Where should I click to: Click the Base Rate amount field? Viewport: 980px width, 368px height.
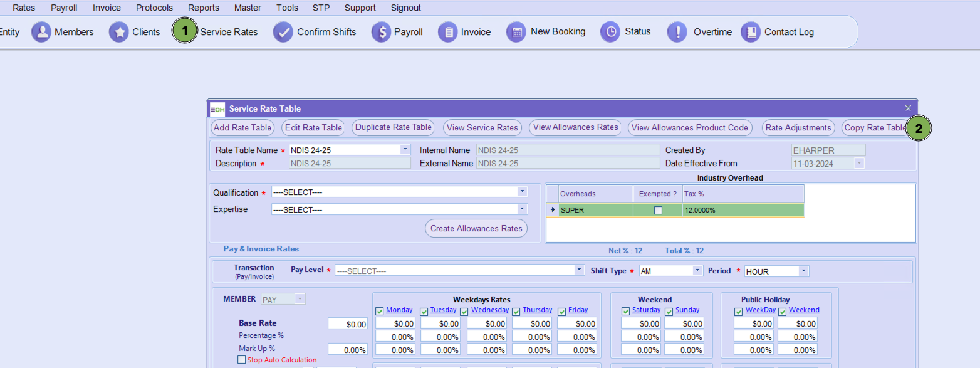point(348,324)
